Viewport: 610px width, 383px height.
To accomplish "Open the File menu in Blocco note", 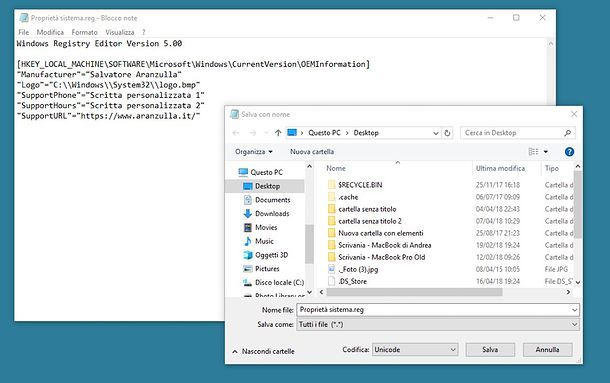I will pyautogui.click(x=23, y=32).
